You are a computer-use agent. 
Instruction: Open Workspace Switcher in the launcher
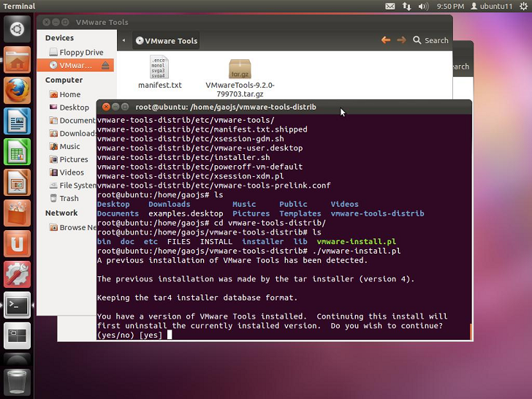17,335
